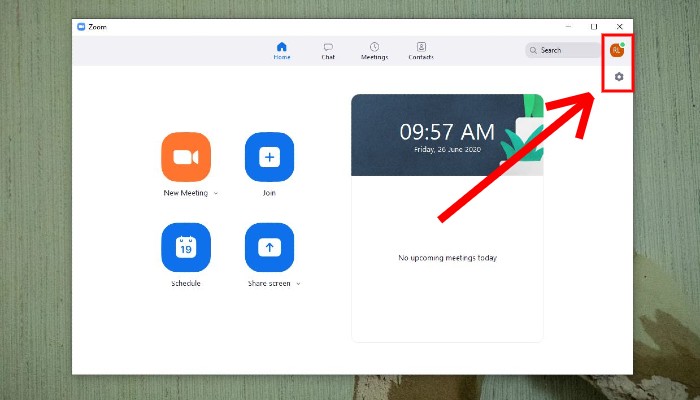Image resolution: width=700 pixels, height=400 pixels.
Task: Open the Contacts tab
Action: (421, 51)
